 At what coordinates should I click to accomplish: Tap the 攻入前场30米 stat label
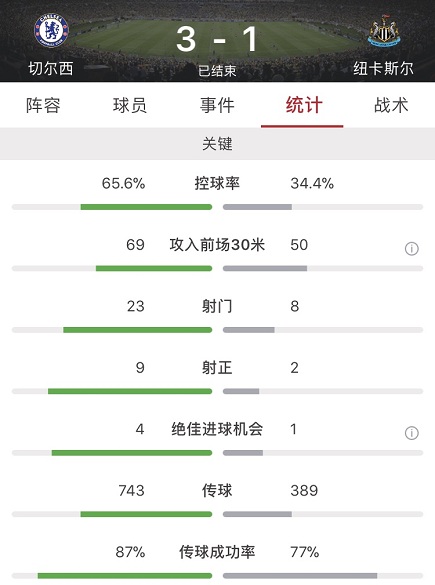coord(217,245)
